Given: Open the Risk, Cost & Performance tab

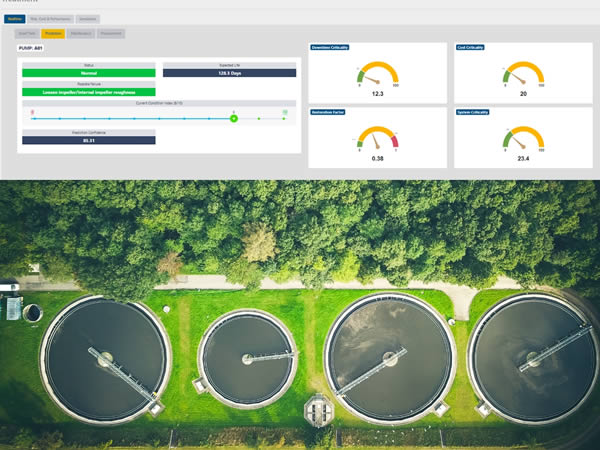Looking at the screenshot, I should [50, 19].
